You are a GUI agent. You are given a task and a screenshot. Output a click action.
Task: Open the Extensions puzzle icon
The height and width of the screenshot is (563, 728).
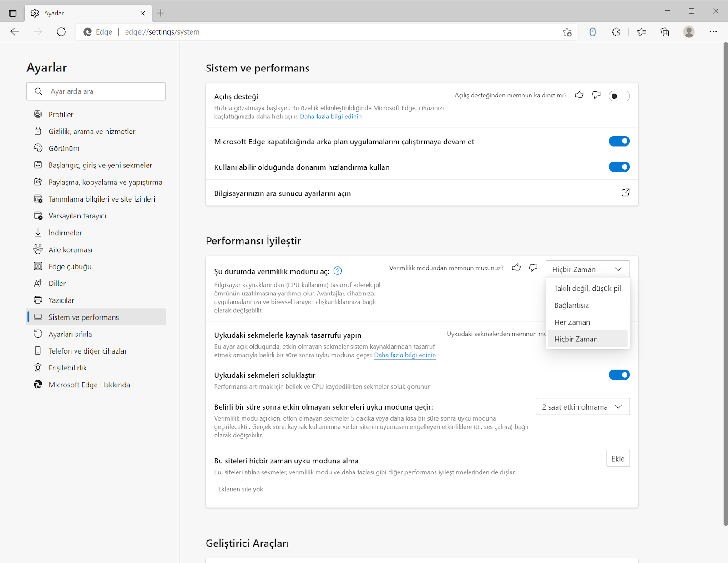pos(616,32)
